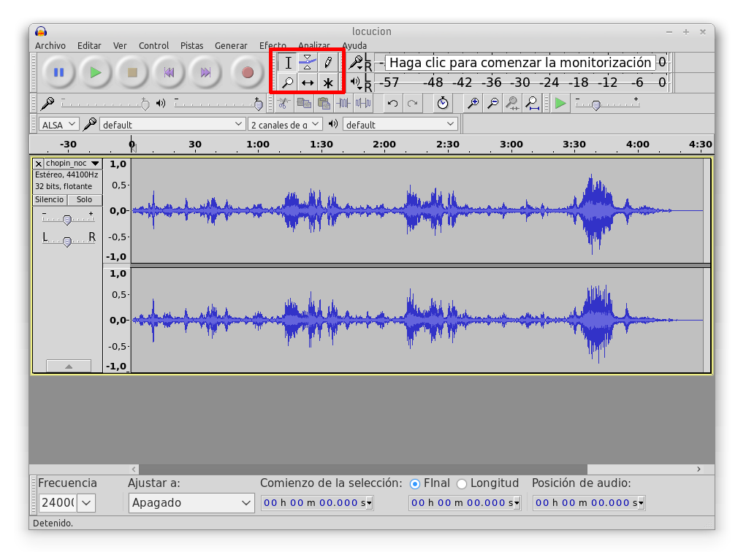
Task: Skip to start of the track
Action: (169, 73)
